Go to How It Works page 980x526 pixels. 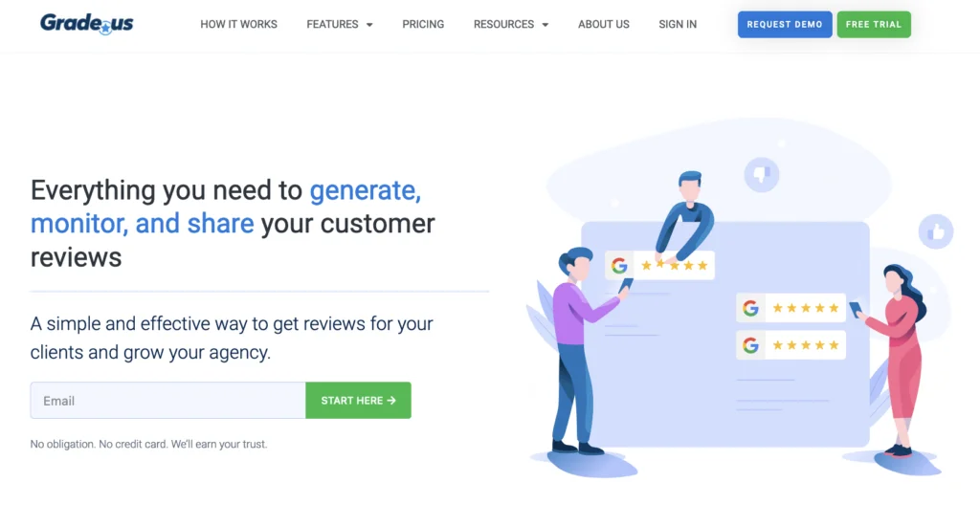(x=238, y=24)
